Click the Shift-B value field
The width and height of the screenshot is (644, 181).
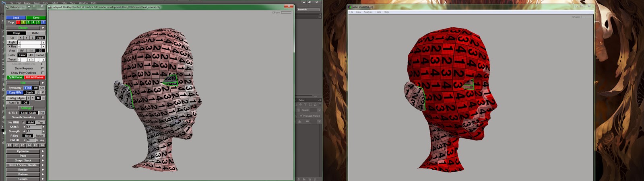pyautogui.click(x=34, y=127)
